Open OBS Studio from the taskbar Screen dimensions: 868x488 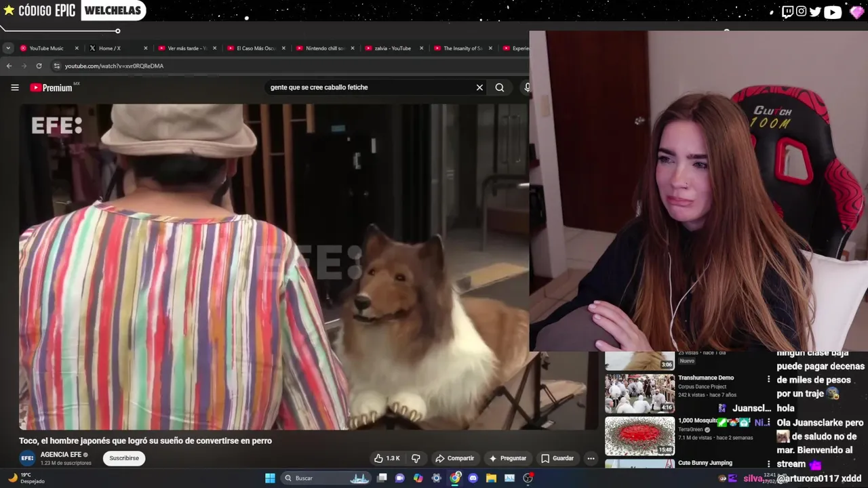pos(528,478)
